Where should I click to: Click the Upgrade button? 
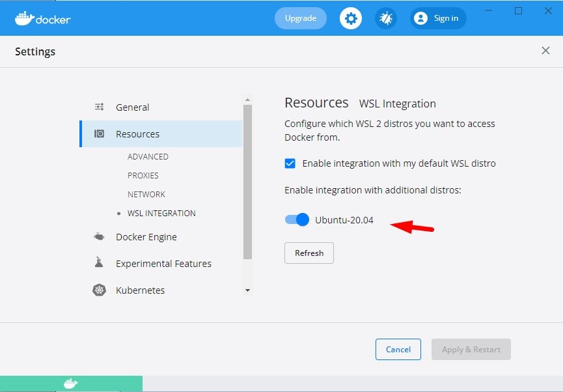point(301,18)
